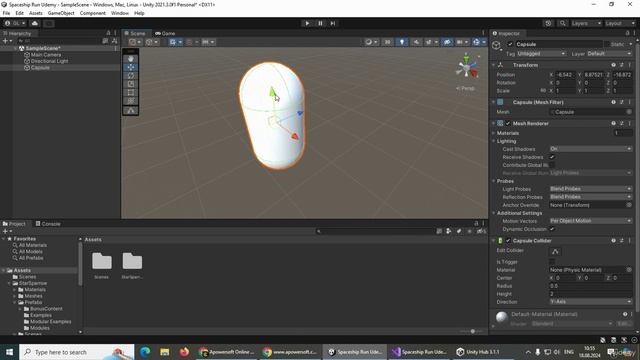Image resolution: width=640 pixels, height=360 pixels.
Task: Select the Move tool in scene toolbar
Action: click(131, 67)
